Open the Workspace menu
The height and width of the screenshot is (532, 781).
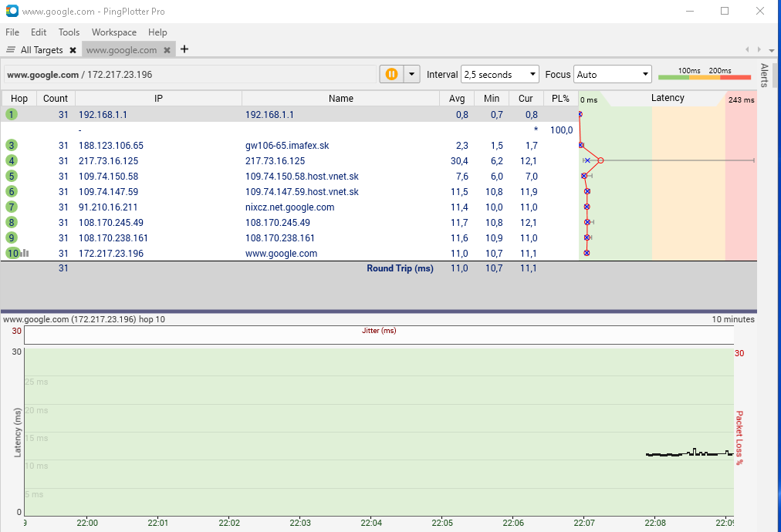113,32
